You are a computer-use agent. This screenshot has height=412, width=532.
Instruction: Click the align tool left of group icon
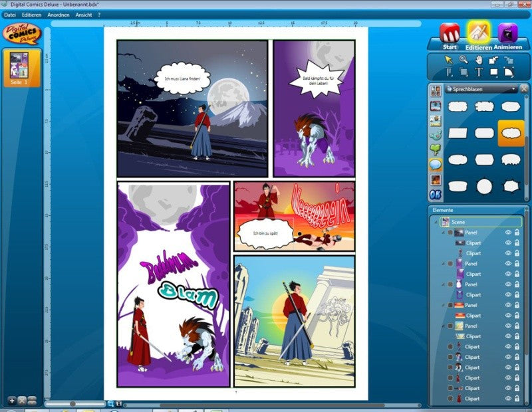click(x=449, y=72)
